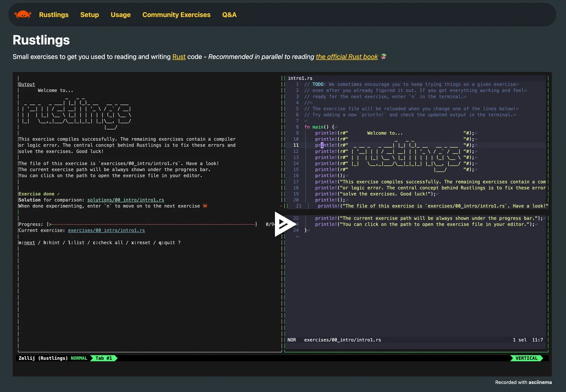The image size is (566, 392).
Task: Click the 'fn main() {' line in editor
Action: tap(320, 127)
